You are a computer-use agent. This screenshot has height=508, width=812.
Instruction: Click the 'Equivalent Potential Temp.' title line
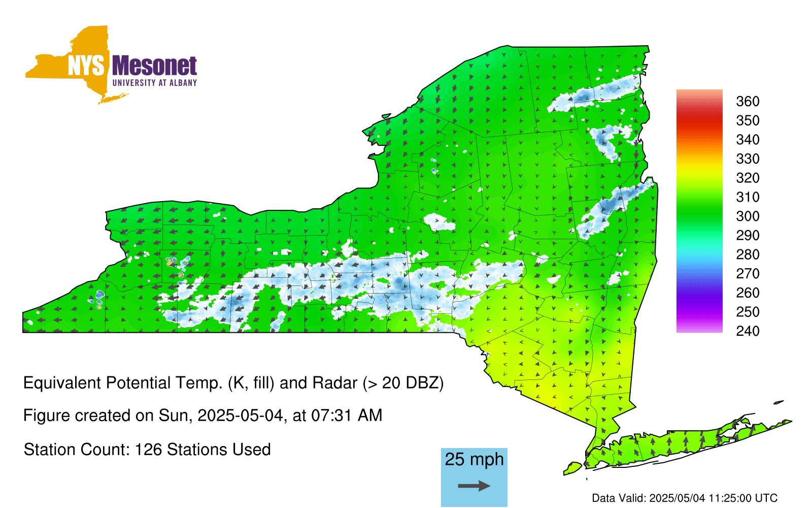(233, 383)
